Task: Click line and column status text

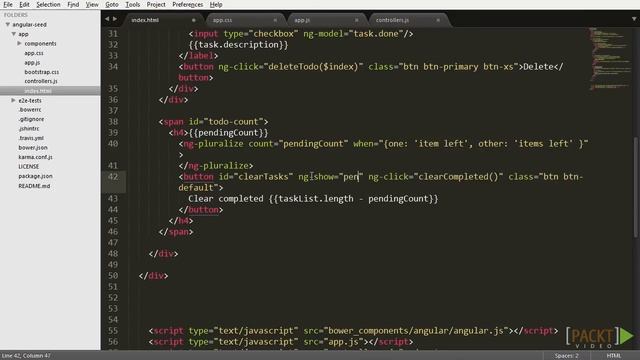Action: tap(26, 356)
